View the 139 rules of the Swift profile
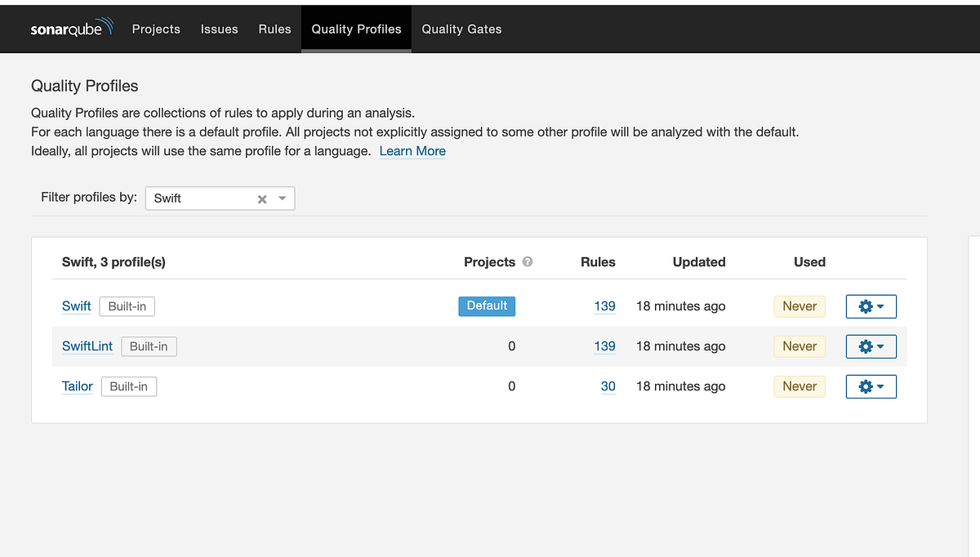The height and width of the screenshot is (557, 980). click(604, 306)
